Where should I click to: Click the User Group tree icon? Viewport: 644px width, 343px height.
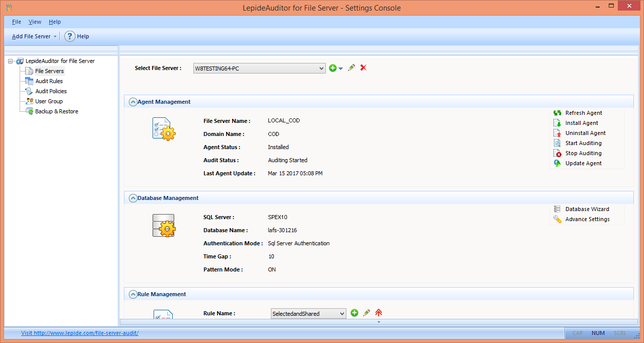click(30, 101)
